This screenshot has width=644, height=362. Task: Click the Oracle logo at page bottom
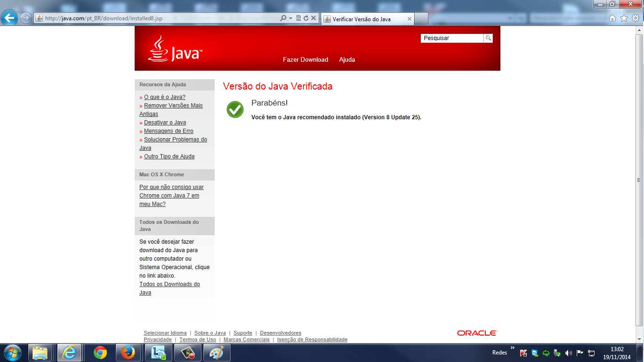point(476,333)
